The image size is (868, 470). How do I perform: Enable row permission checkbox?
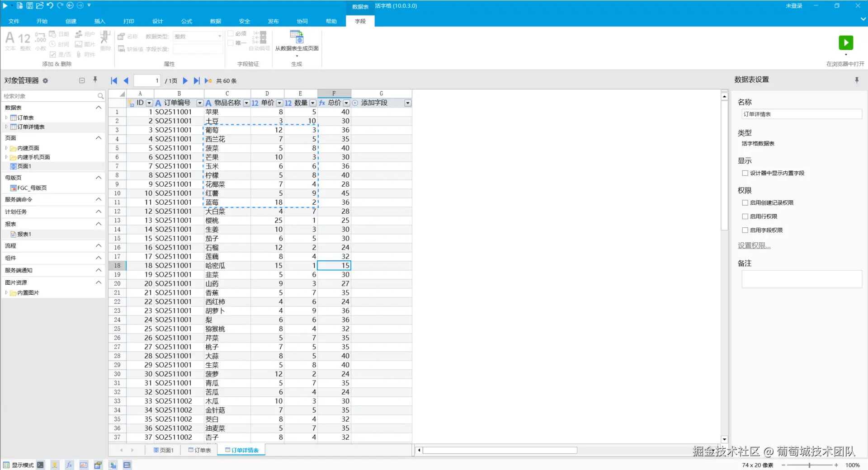point(745,216)
